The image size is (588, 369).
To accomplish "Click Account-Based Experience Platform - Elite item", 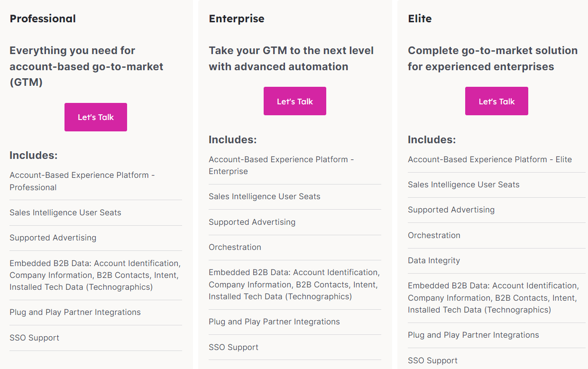I will 490,159.
